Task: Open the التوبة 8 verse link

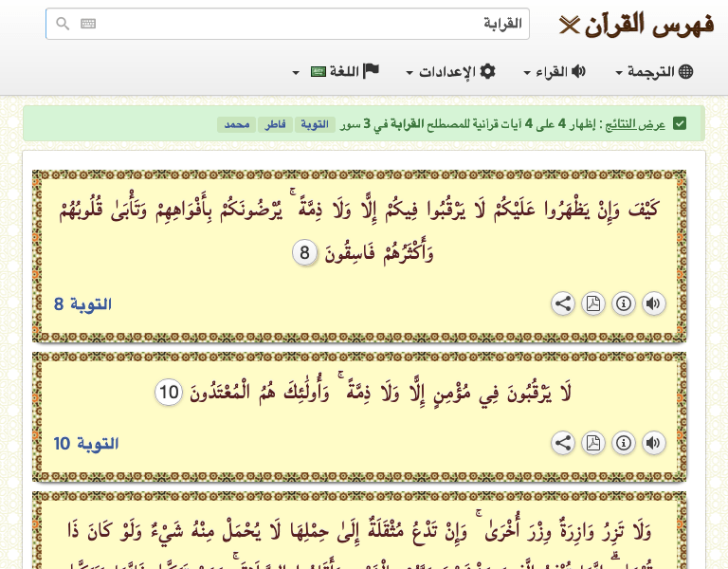Action: (82, 304)
